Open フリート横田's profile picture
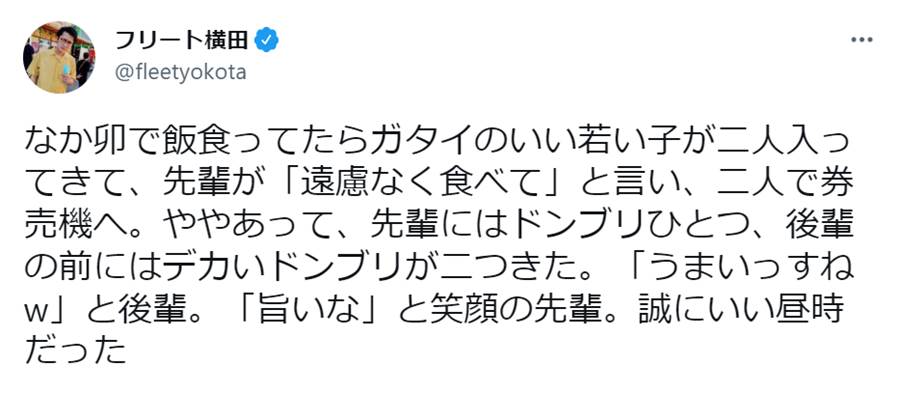 coord(59,57)
